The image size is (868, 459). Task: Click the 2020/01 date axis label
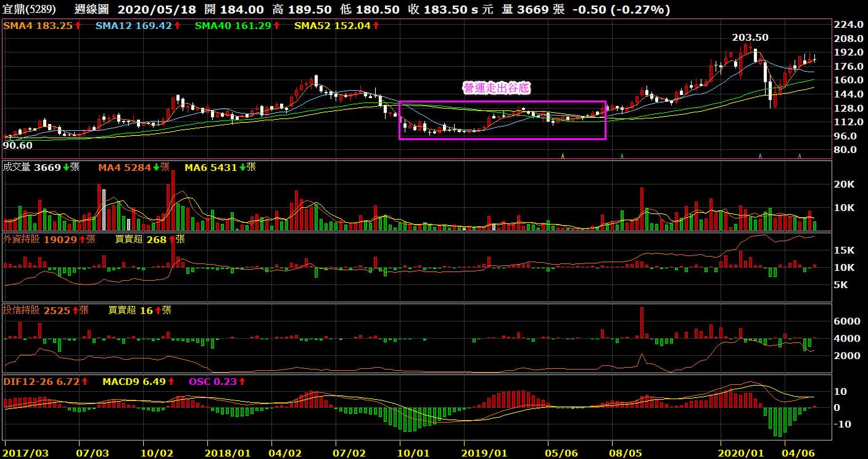coord(742,453)
